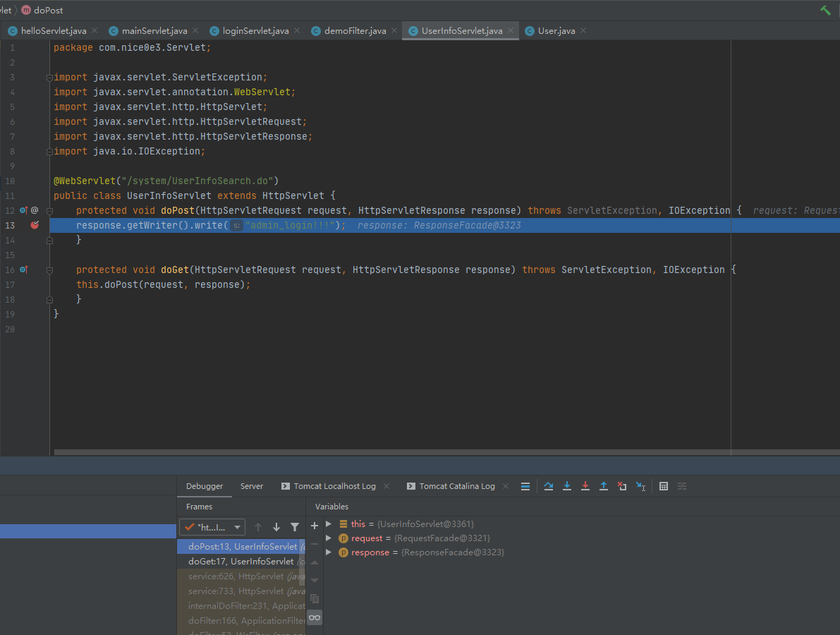
Task: Select the doGet:17 stack frame
Action: pos(241,562)
